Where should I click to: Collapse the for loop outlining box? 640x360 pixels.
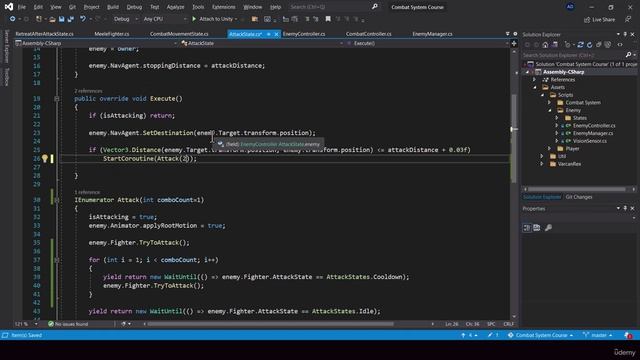(57, 260)
